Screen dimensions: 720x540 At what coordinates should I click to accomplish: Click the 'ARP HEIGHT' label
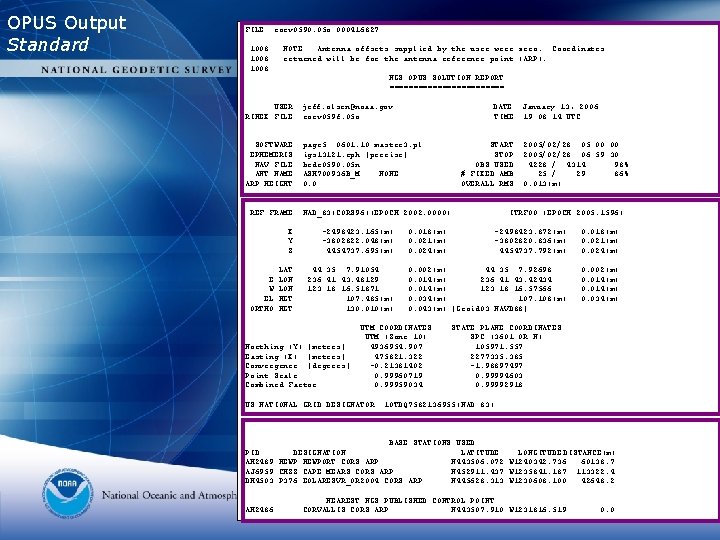269,184
